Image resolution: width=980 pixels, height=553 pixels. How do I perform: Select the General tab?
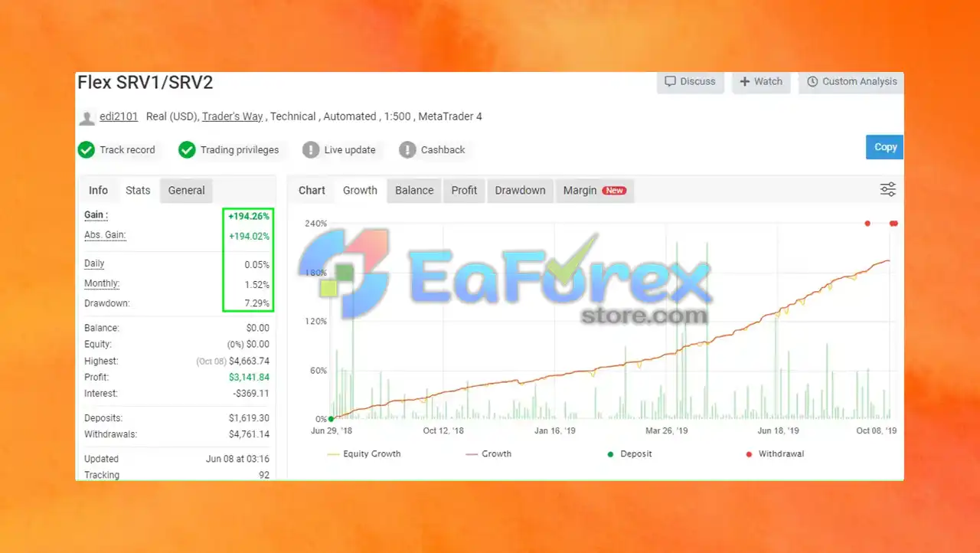point(186,191)
